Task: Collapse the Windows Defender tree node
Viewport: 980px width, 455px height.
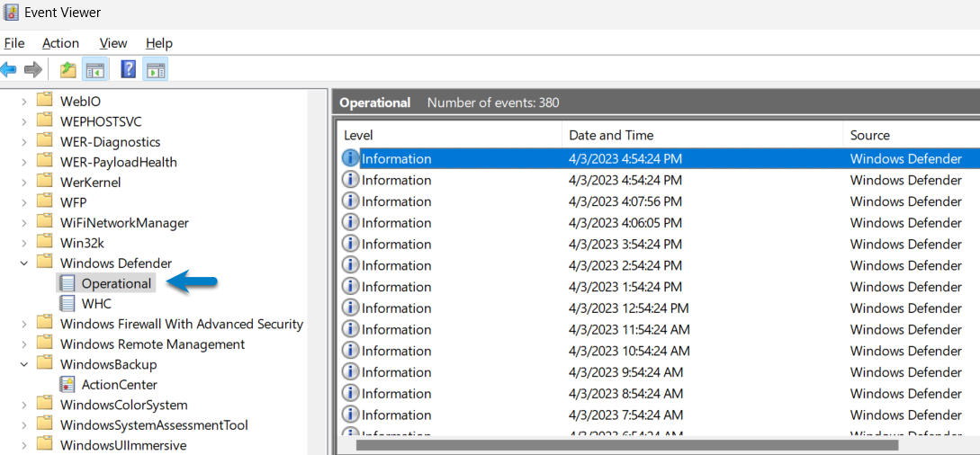Action: (x=24, y=263)
